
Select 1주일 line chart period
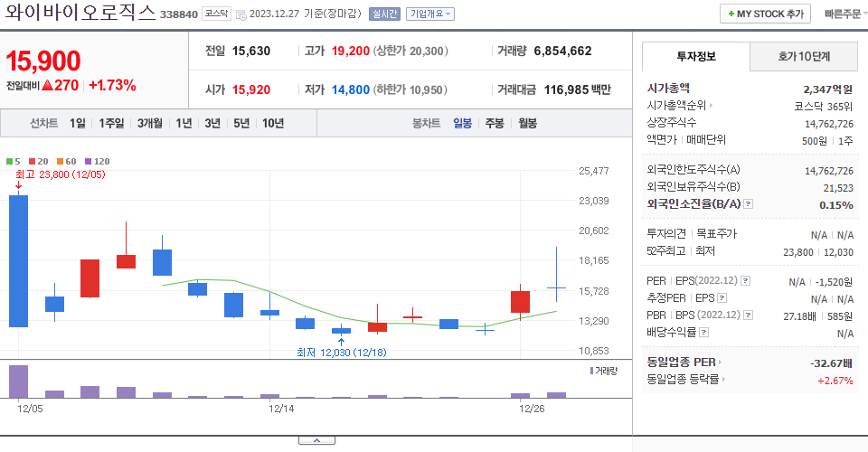111,123
